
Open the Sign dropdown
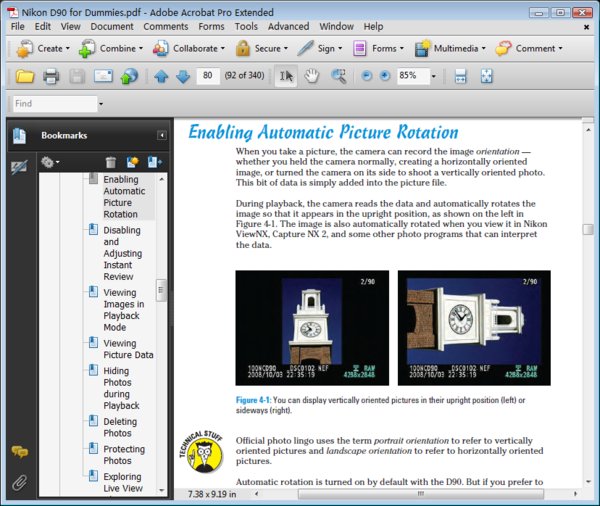320,49
